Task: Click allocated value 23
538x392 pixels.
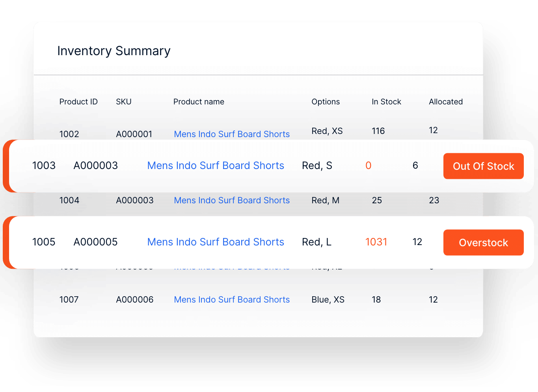Action: click(434, 200)
